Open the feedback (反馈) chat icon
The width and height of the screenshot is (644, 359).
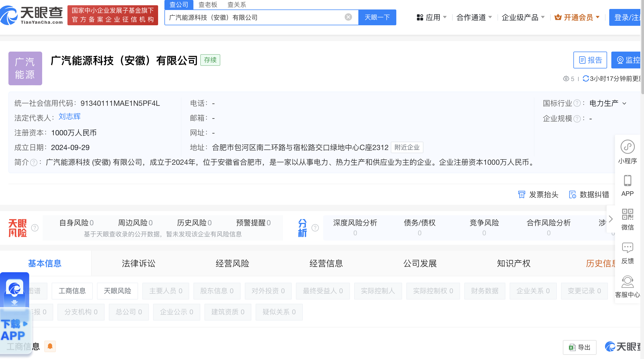click(x=627, y=248)
